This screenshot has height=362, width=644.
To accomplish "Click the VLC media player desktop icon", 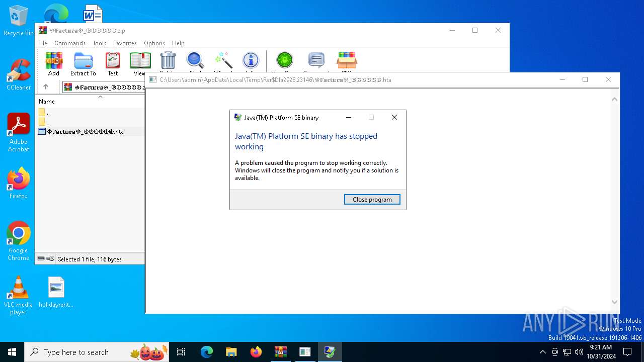I will click(19, 296).
